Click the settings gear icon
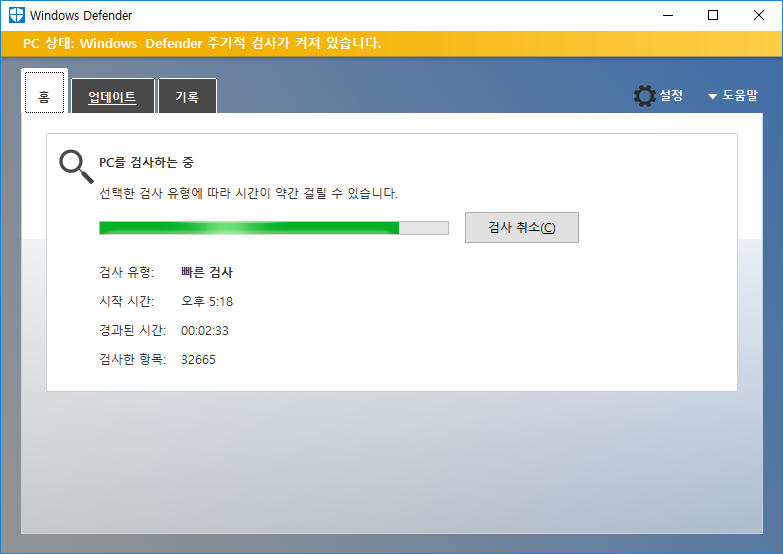Image resolution: width=783 pixels, height=554 pixels. coord(645,95)
